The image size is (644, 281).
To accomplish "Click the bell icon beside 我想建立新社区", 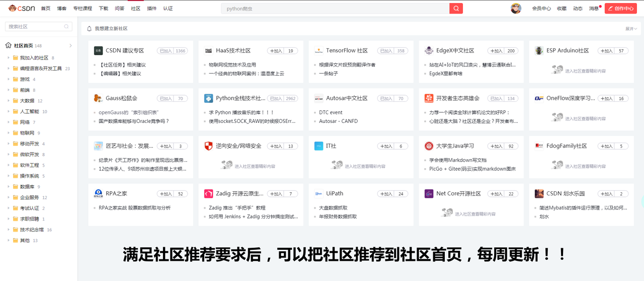I will (90, 29).
